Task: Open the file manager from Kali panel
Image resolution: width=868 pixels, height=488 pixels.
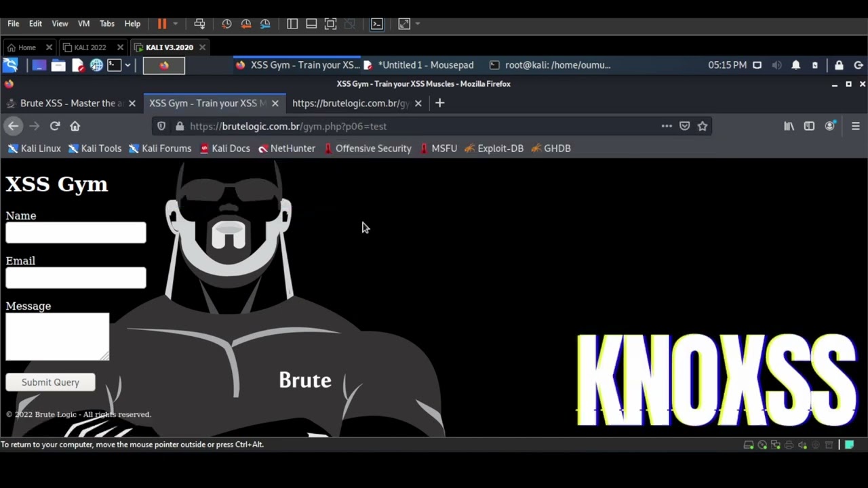Action: point(58,65)
